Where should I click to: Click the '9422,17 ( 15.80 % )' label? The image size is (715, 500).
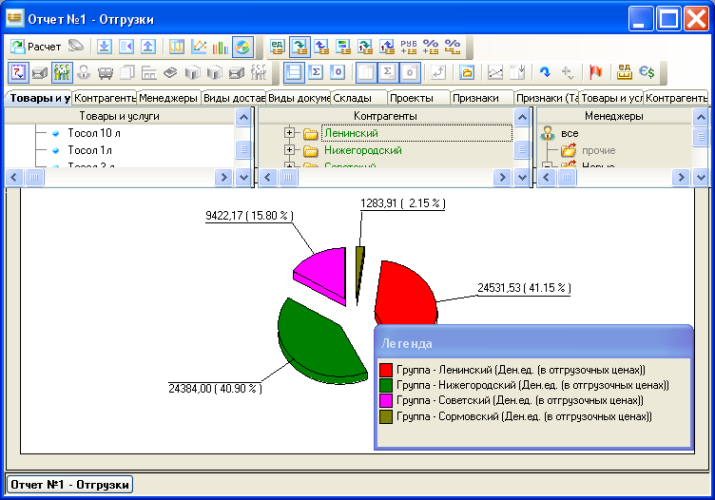coord(249,216)
